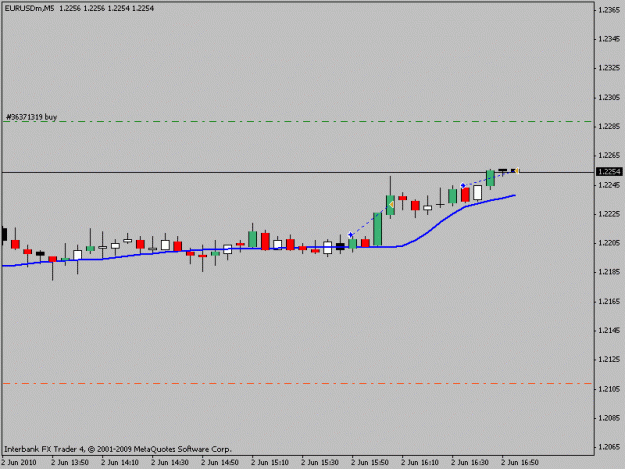Select the green candle at 16:45 touching the price line
Viewport: 625px width, 469px height.
pos(490,178)
